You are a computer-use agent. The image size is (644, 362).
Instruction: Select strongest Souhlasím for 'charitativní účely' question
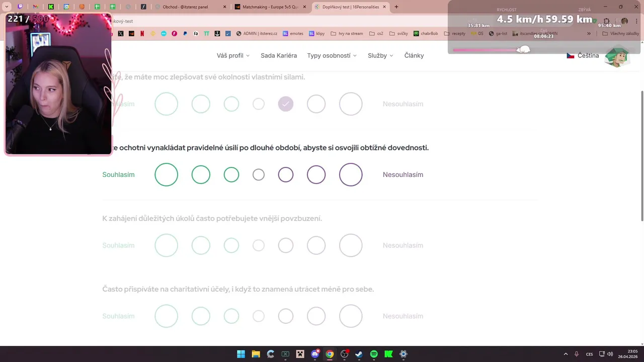click(167, 316)
